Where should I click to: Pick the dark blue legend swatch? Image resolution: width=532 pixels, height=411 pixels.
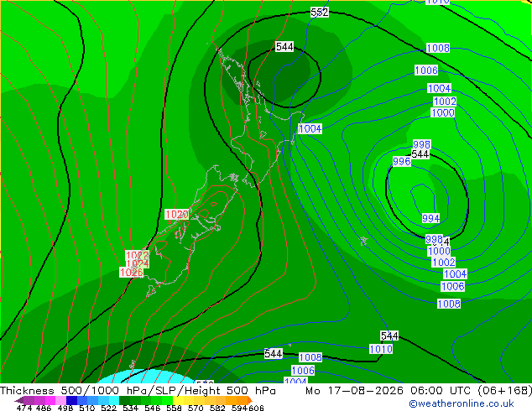click(x=71, y=400)
